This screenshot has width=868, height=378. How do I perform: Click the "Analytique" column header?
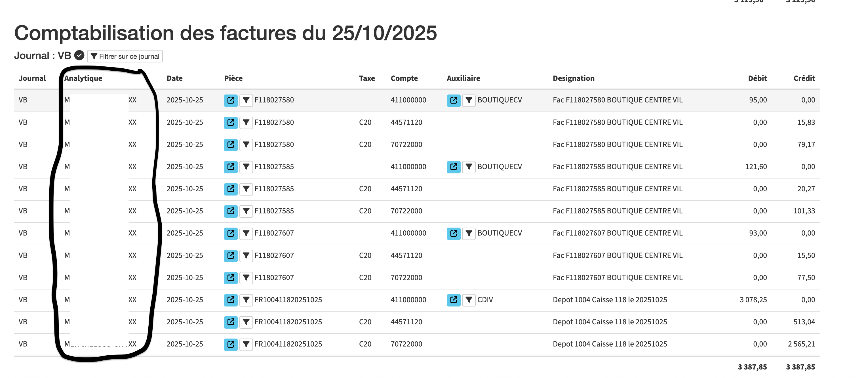coord(83,78)
